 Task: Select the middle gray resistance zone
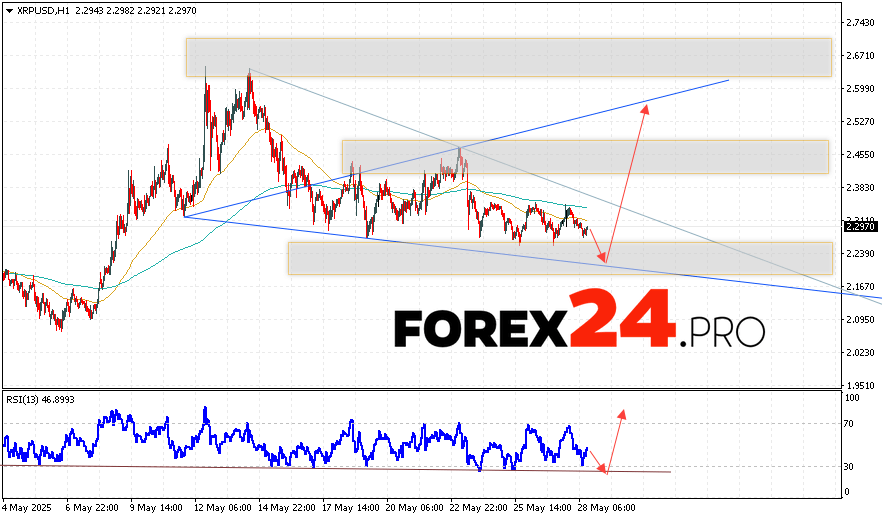(585, 157)
